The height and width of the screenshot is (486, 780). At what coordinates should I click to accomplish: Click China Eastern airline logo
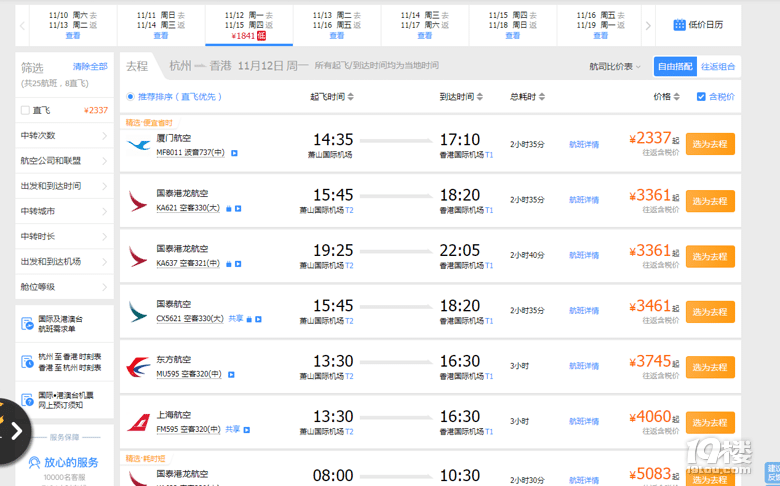coord(138,367)
